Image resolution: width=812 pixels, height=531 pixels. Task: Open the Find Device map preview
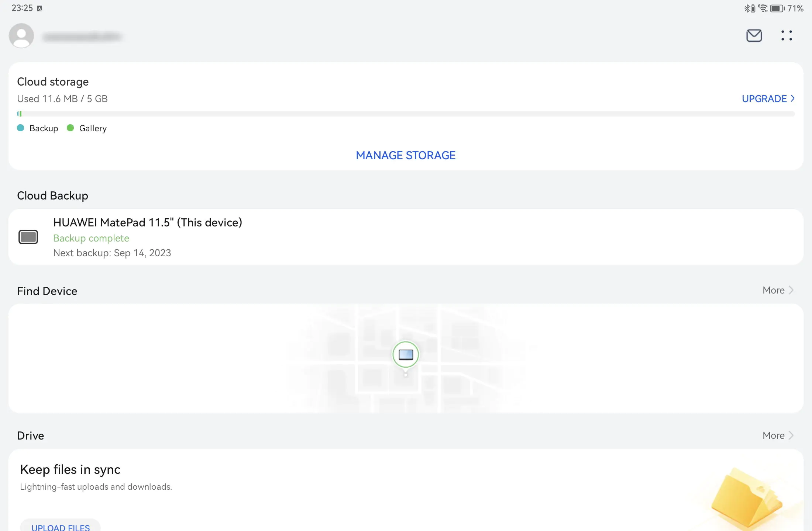pyautogui.click(x=406, y=358)
